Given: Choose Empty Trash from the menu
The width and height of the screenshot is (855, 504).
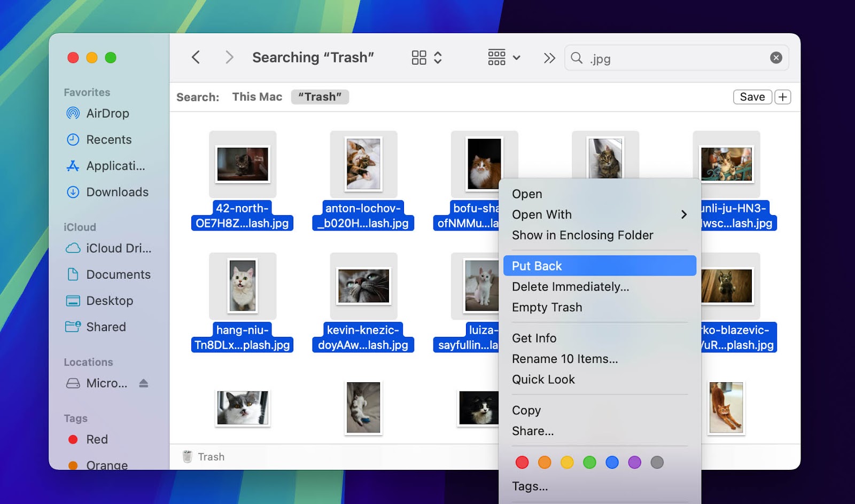Looking at the screenshot, I should (547, 307).
